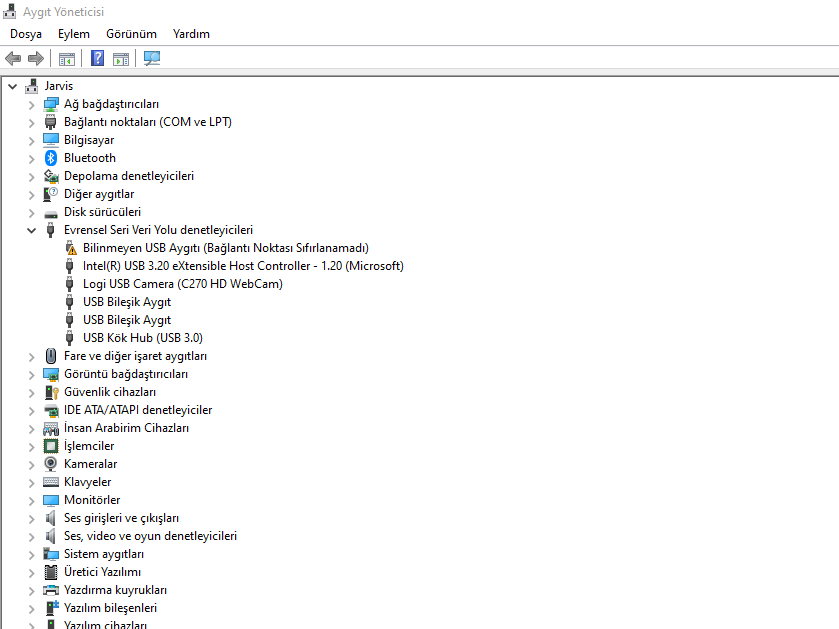Select Fare ve diğer işaret aygıtları label

coord(135,356)
